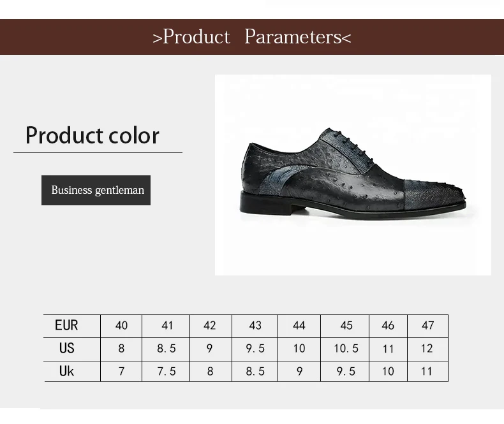
Task: Select UK size 7.5 cell
Action: [167, 371]
